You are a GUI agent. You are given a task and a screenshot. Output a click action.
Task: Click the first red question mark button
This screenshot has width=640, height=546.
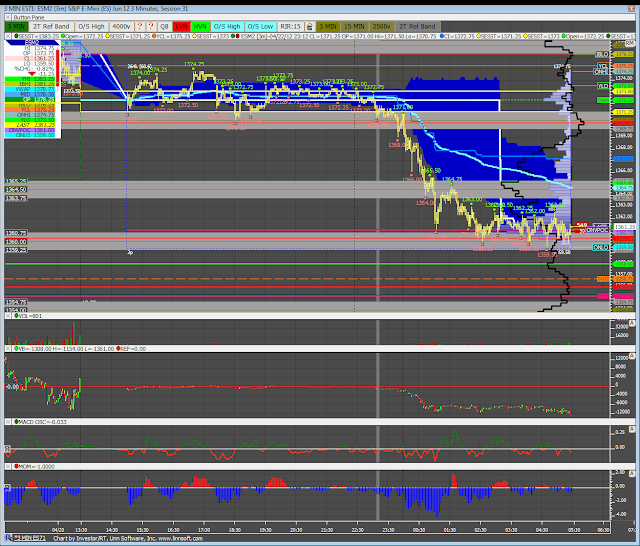coord(140,27)
